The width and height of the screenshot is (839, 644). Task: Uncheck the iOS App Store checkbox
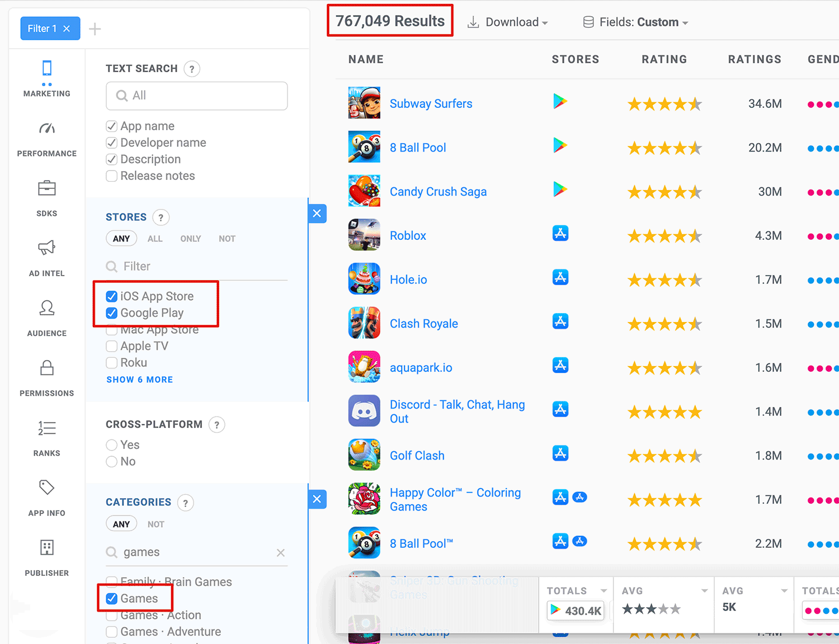click(112, 296)
